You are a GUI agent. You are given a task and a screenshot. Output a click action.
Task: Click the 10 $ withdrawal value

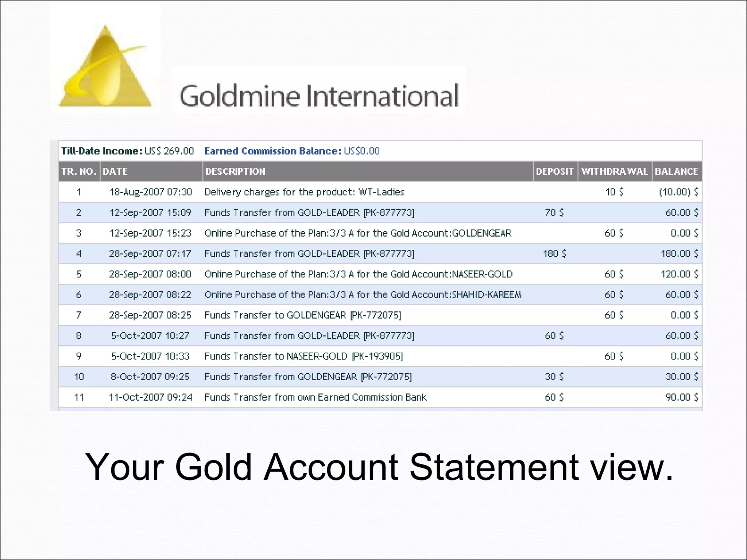pos(614,192)
